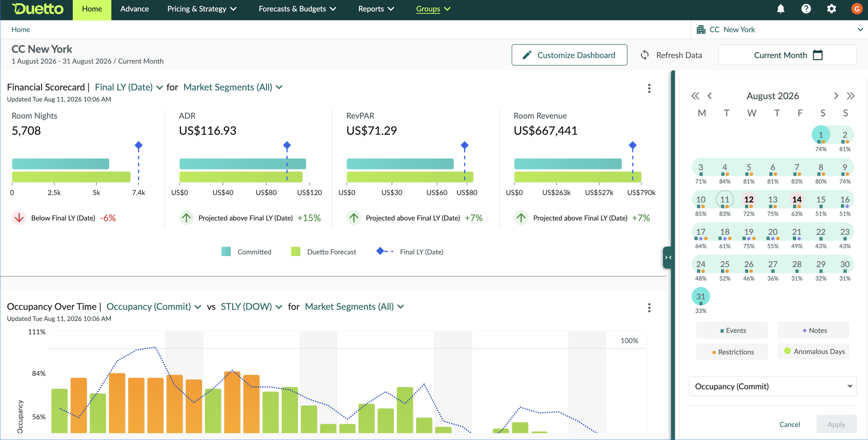Jump forward a year with double-right arrows
Image resolution: width=868 pixels, height=440 pixels.
[x=851, y=96]
